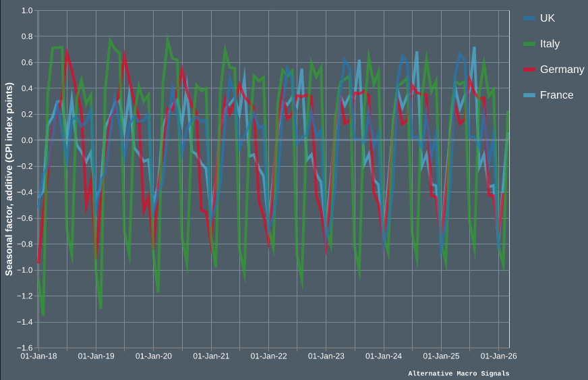
Task: Hide the Italy series via legend label
Action: point(550,44)
